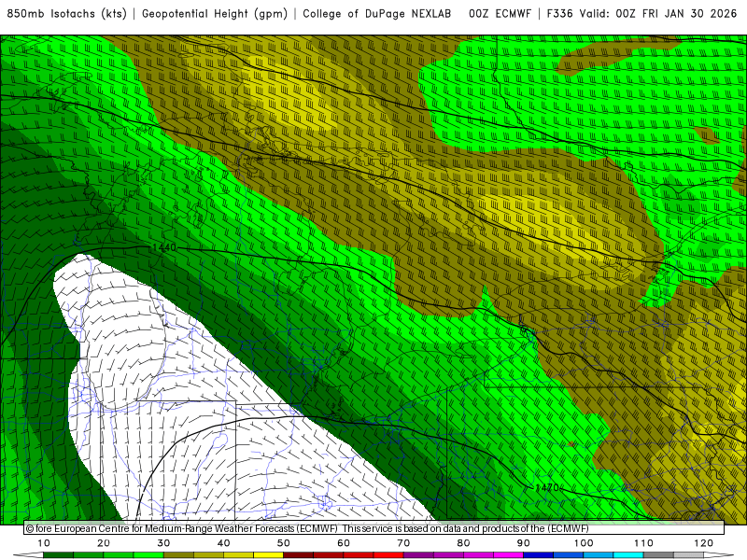747x560 pixels.
Task: Click the colorbar label 20
Action: 104,543
